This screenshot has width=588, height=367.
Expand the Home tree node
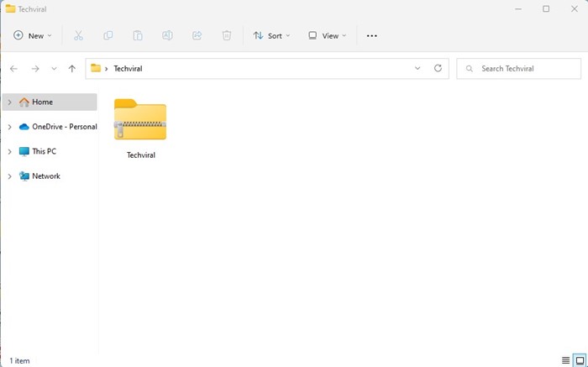pos(10,102)
